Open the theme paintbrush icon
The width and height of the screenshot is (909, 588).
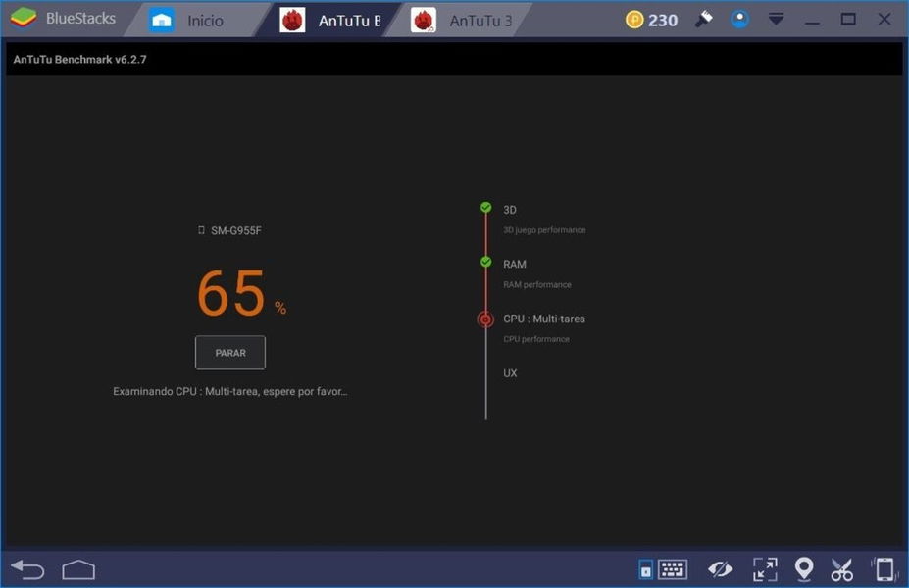[704, 20]
